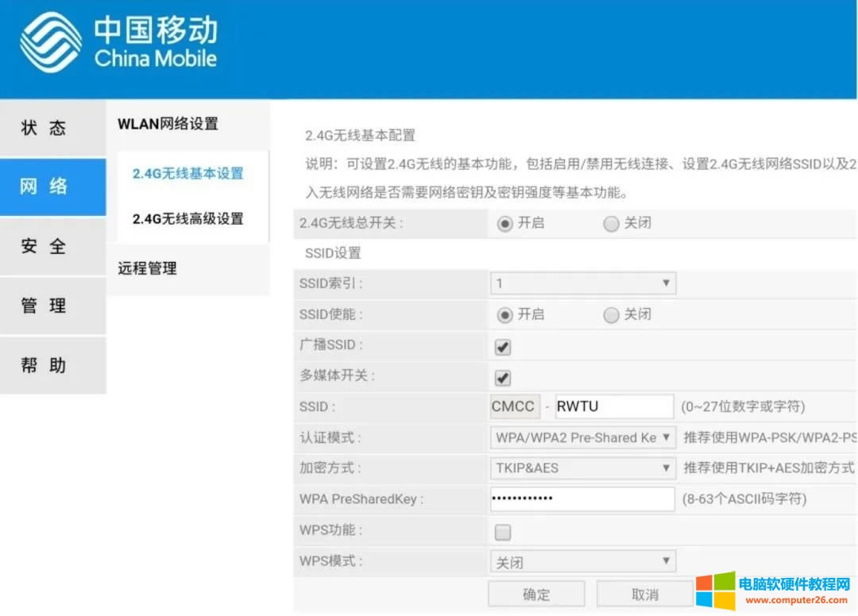
Task: Set SSID使能 to 开启
Action: (504, 315)
